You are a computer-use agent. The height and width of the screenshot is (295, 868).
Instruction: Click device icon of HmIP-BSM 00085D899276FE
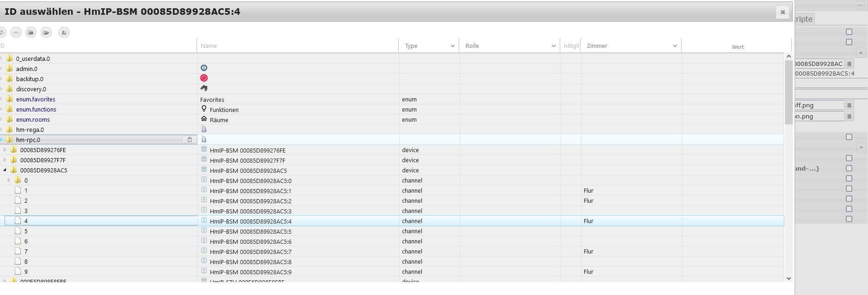pos(204,149)
